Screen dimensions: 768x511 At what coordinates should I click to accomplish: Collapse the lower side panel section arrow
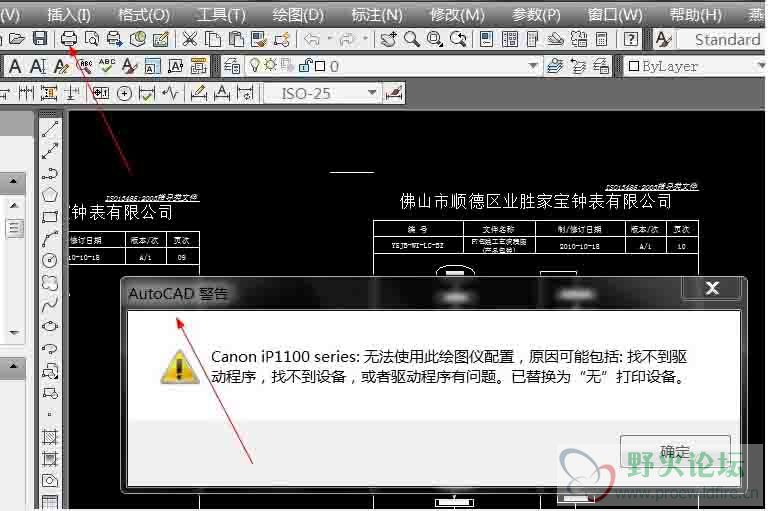coord(13,365)
